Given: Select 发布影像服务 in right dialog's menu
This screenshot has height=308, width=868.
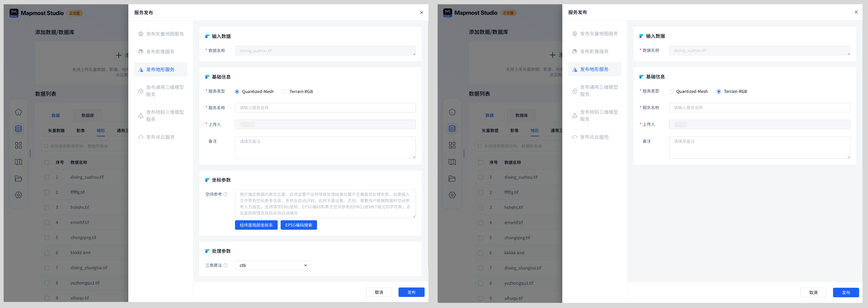Looking at the screenshot, I should (x=594, y=52).
